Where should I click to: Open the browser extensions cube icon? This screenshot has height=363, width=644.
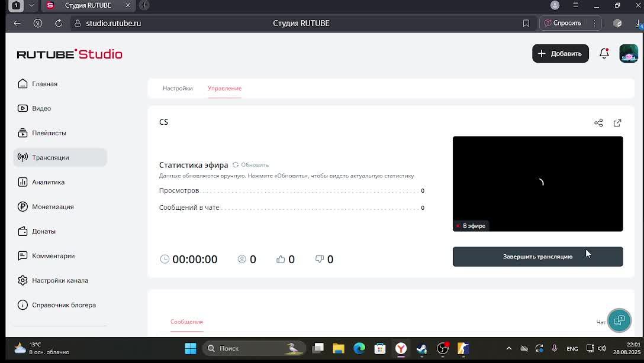click(617, 24)
